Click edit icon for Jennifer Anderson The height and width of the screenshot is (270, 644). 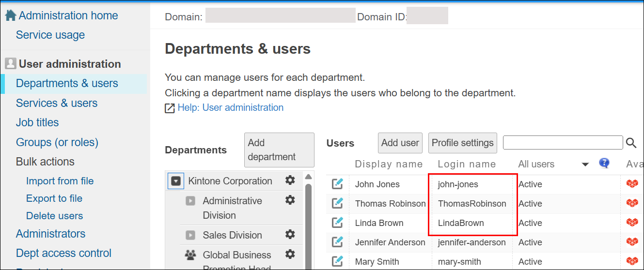(x=337, y=242)
